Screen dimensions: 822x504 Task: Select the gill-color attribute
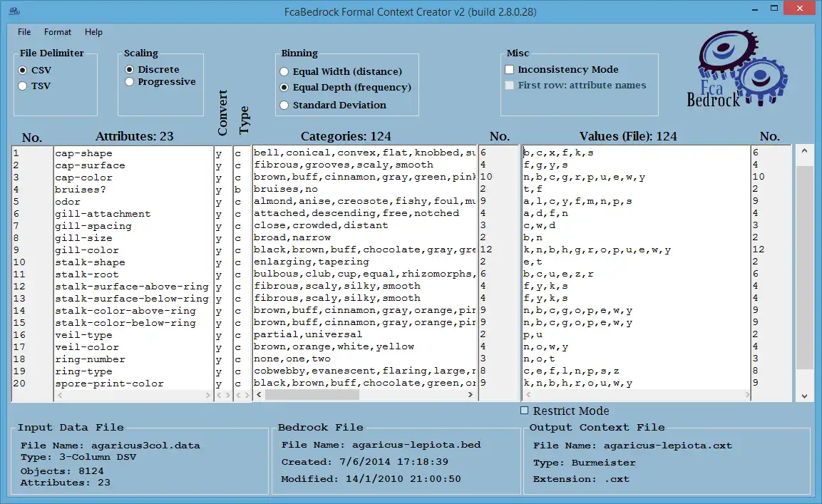87,250
